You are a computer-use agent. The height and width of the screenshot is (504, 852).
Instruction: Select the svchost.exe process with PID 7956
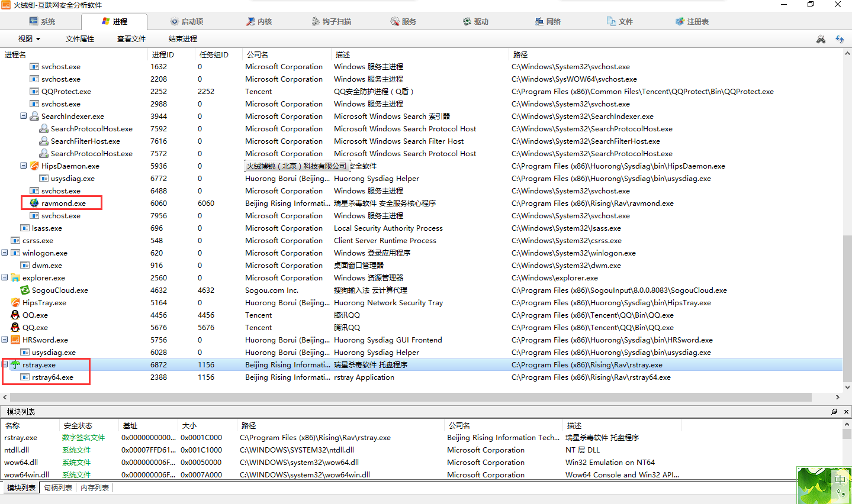421,216
